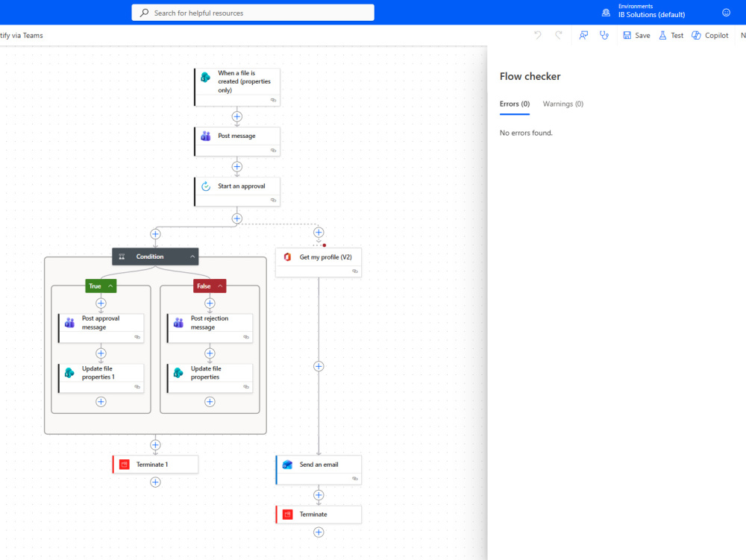Click plus button below Terminate 1
746x560 pixels.
coord(155,482)
